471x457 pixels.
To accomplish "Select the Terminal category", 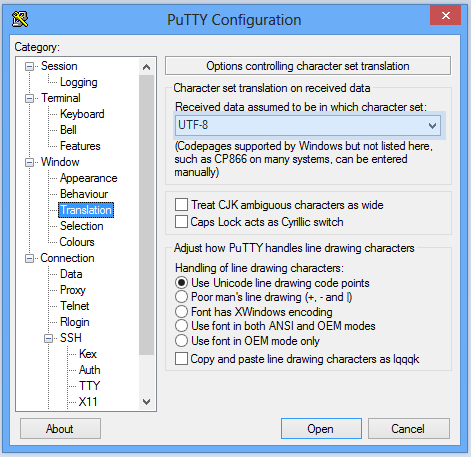I will (x=61, y=98).
